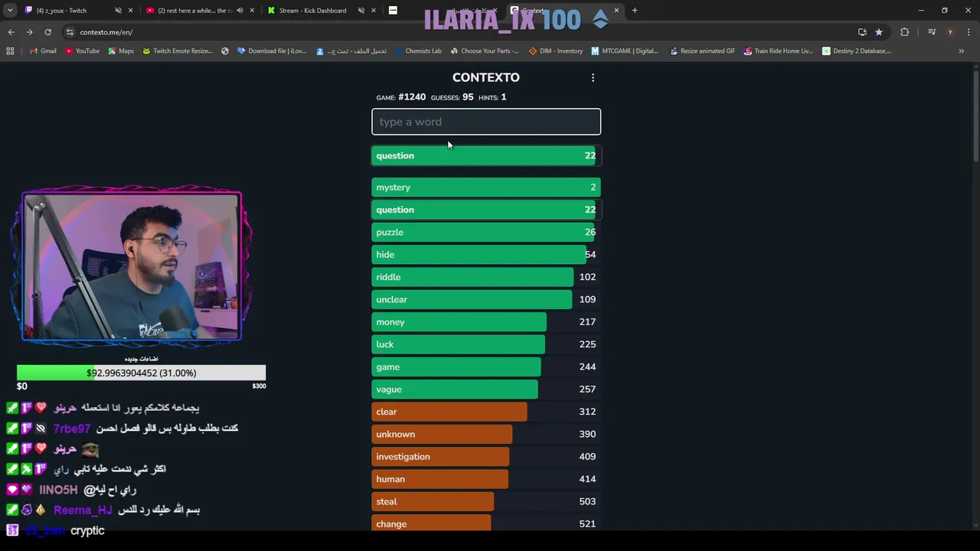Select the 'puzzle' guess row ranked 26
This screenshot has height=551, width=980.
point(486,232)
